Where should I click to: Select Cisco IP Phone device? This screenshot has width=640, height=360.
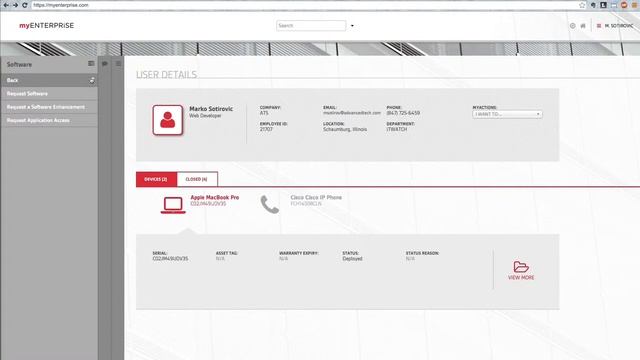316,198
